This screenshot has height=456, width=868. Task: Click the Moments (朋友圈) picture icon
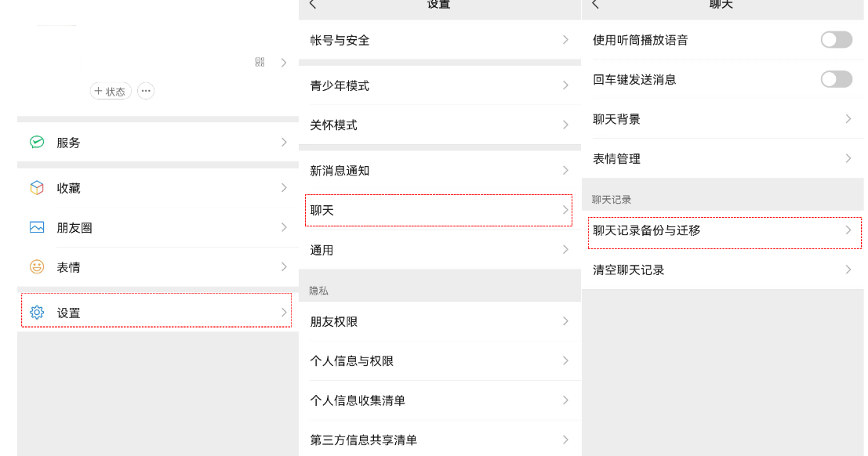click(x=37, y=227)
